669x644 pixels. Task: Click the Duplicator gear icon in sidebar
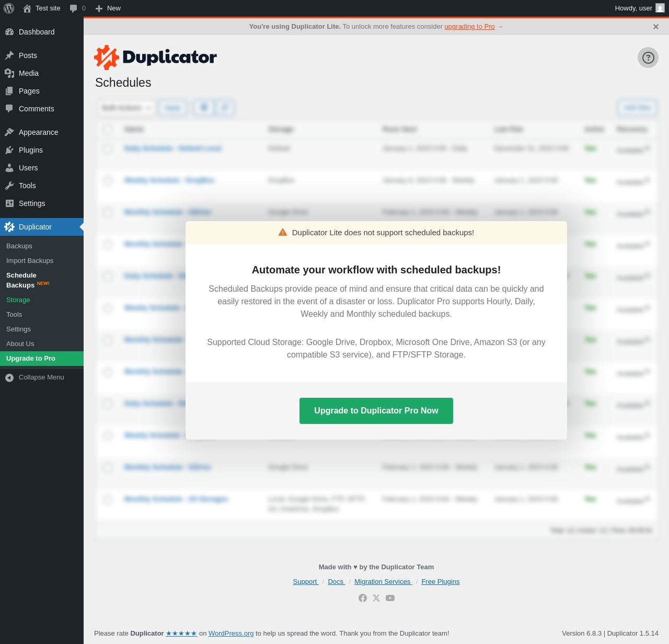(x=9, y=227)
